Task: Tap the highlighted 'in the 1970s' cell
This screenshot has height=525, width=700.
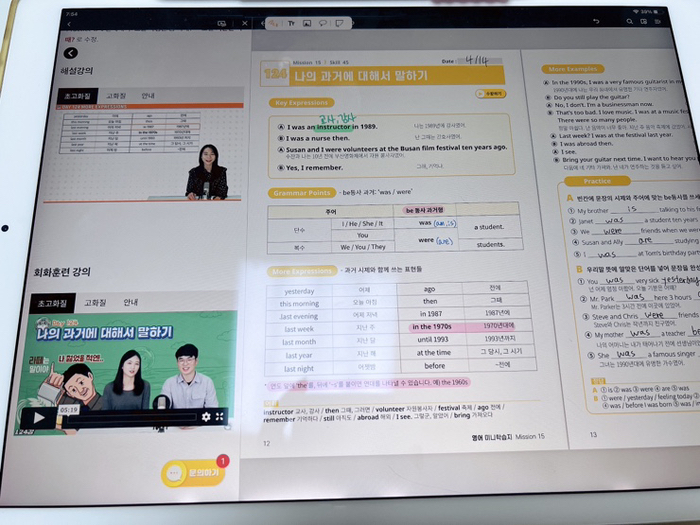Action: [x=431, y=326]
